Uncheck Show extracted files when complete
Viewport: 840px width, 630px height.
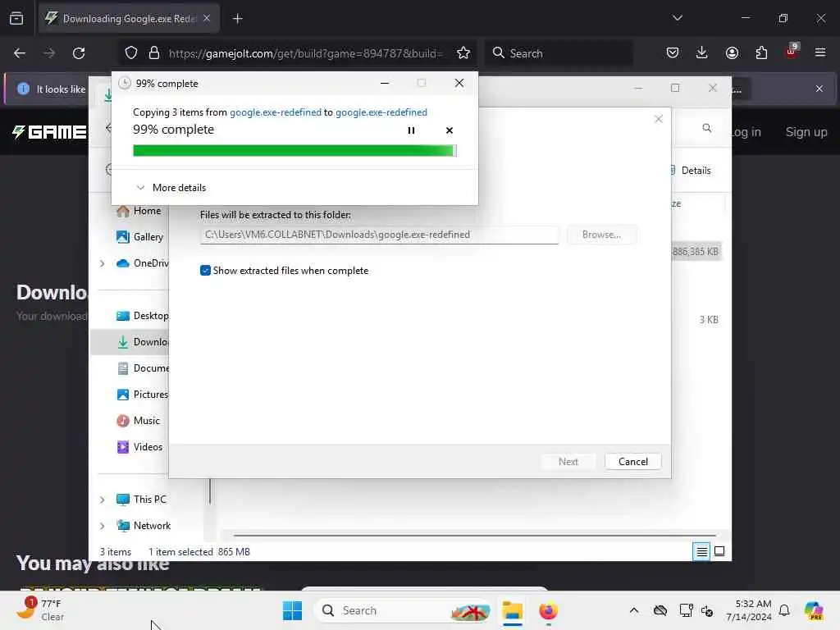click(205, 271)
